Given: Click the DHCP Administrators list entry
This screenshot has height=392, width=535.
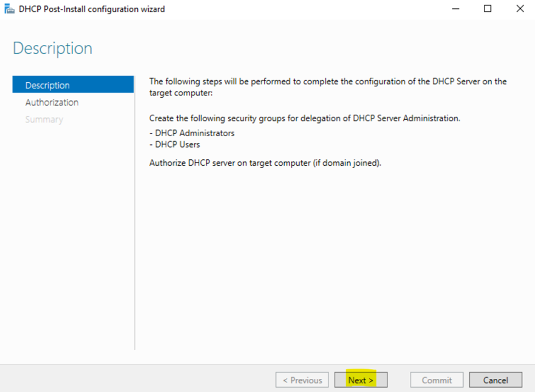Looking at the screenshot, I should click(192, 133).
